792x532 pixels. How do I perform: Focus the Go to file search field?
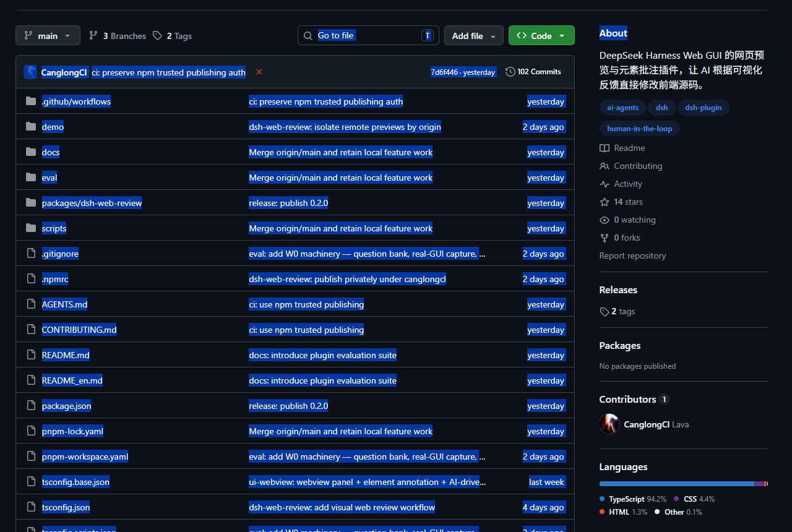pyautogui.click(x=368, y=35)
